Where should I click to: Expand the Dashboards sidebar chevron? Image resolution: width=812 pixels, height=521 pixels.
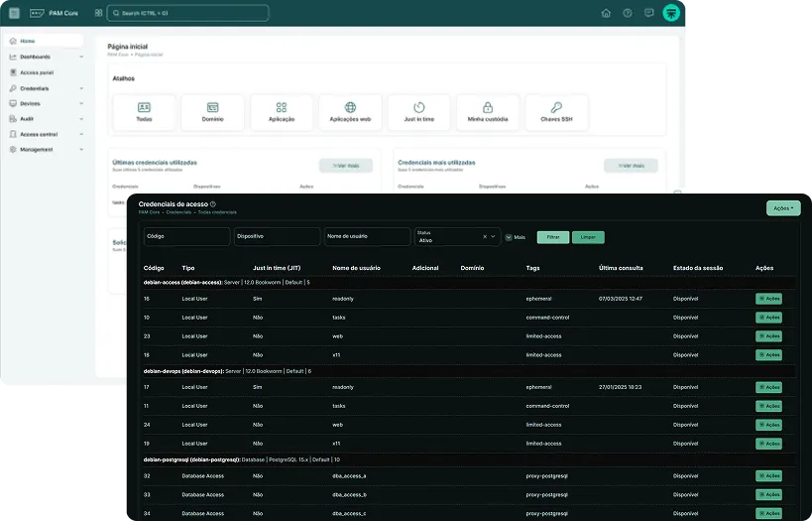(81, 57)
